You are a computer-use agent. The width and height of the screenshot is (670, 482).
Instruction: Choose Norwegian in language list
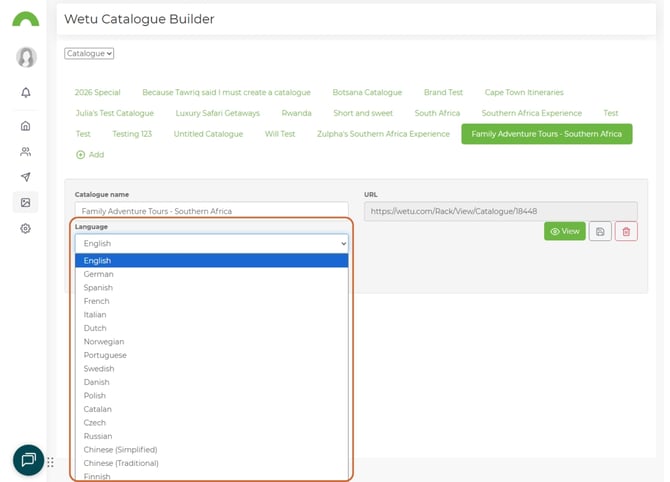(x=212, y=341)
